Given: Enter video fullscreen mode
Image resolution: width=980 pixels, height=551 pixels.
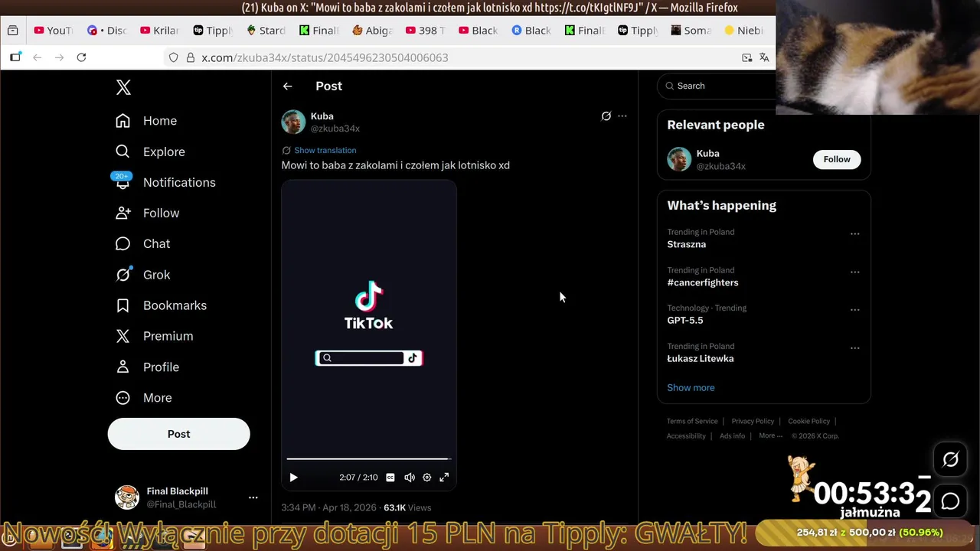Looking at the screenshot, I should coord(444,478).
